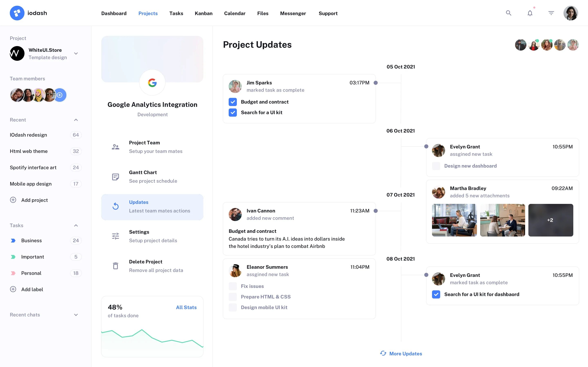Open All Stats link
Image resolution: width=588 pixels, height=367 pixels.
click(186, 307)
